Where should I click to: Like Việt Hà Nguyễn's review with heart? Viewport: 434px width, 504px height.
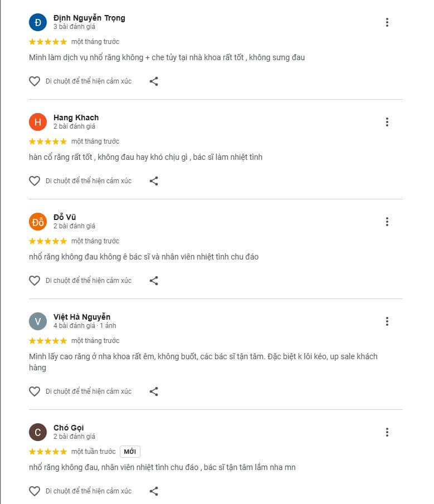(x=35, y=392)
